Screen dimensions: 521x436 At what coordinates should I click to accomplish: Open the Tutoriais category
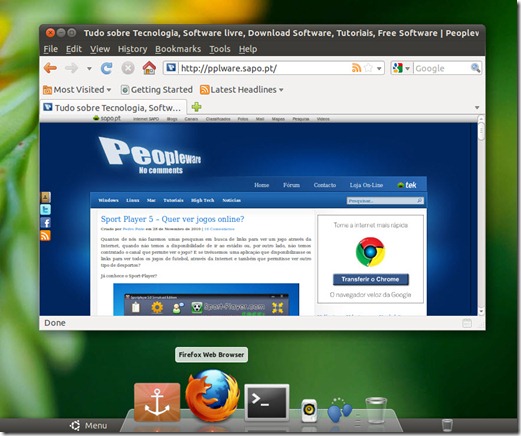click(x=173, y=200)
